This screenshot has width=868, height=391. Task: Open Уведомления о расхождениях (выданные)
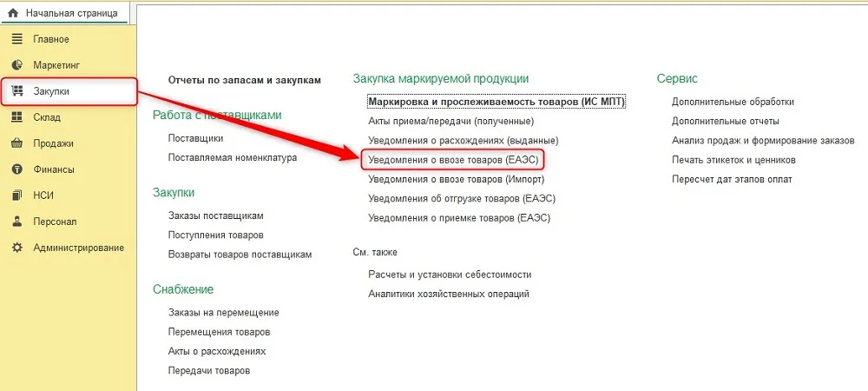[x=464, y=141]
